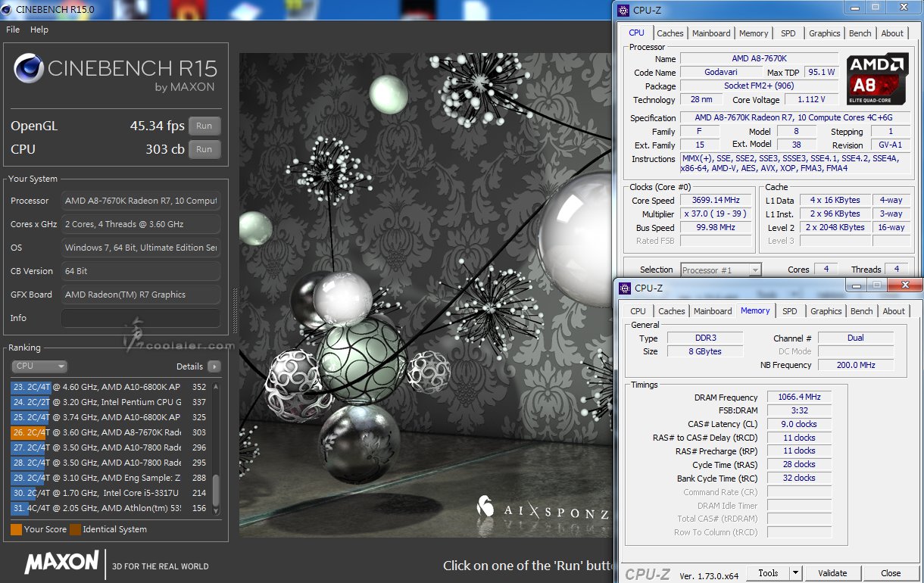Switch to About tab in upper CPU-Z window
Screen dimensions: 924x583
[x=892, y=33]
